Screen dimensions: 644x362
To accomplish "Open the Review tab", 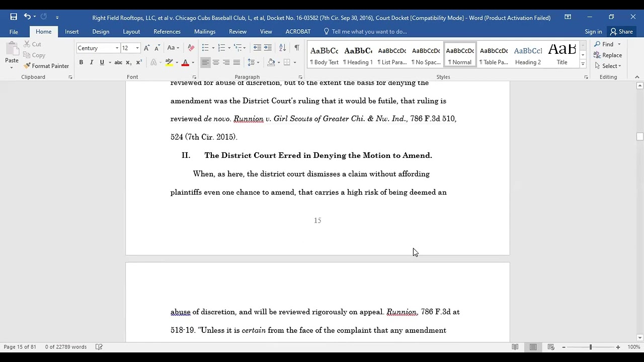I will (x=238, y=32).
